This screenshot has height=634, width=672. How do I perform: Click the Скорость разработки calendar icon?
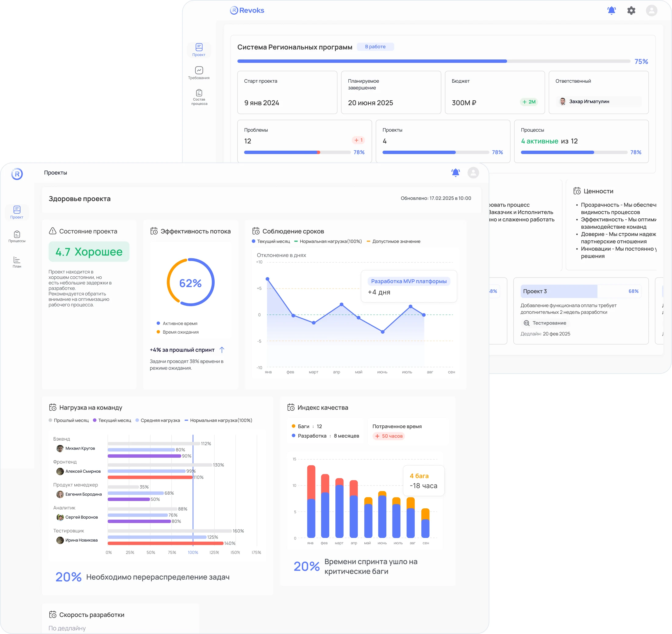(52, 614)
